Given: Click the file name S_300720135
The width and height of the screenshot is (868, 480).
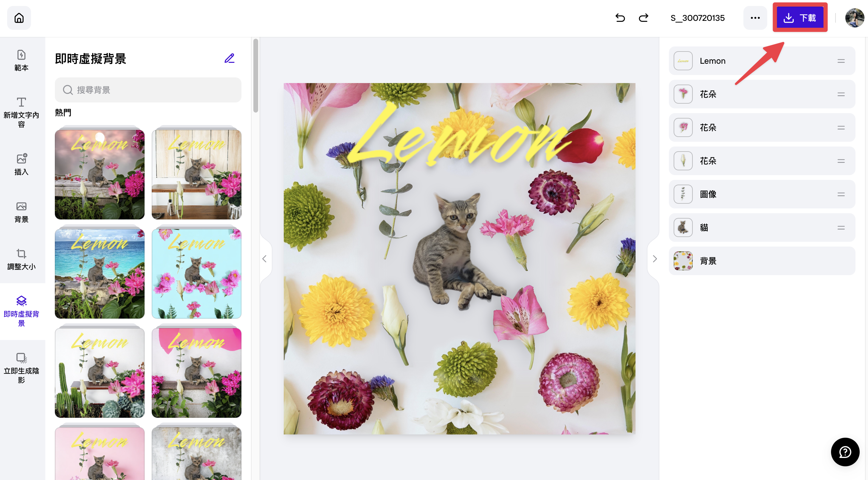Looking at the screenshot, I should click(697, 18).
